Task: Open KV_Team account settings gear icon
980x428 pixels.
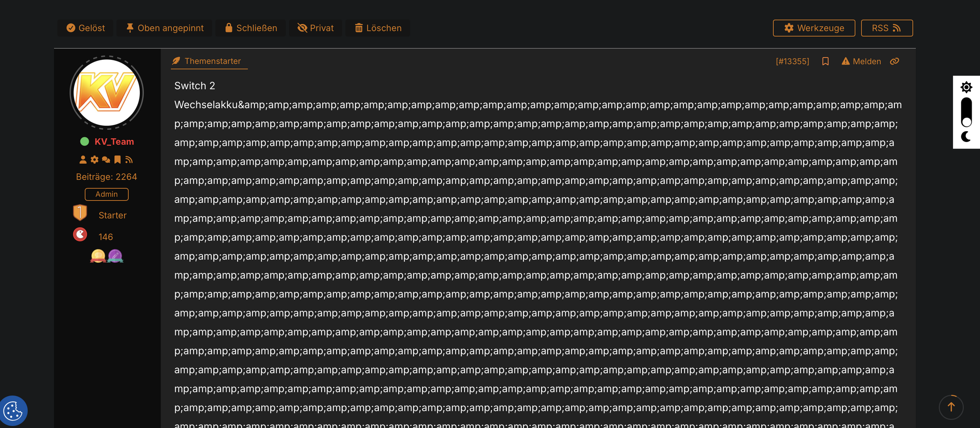Action: pyautogui.click(x=94, y=160)
